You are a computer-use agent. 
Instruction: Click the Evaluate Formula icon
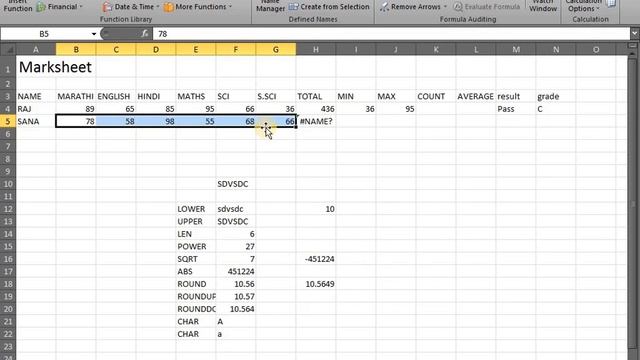click(x=458, y=7)
